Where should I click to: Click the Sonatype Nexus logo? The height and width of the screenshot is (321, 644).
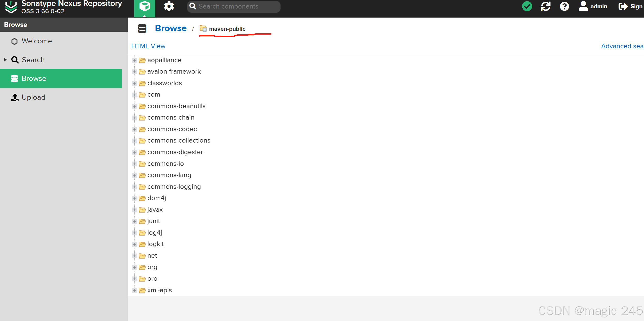pos(11,7)
